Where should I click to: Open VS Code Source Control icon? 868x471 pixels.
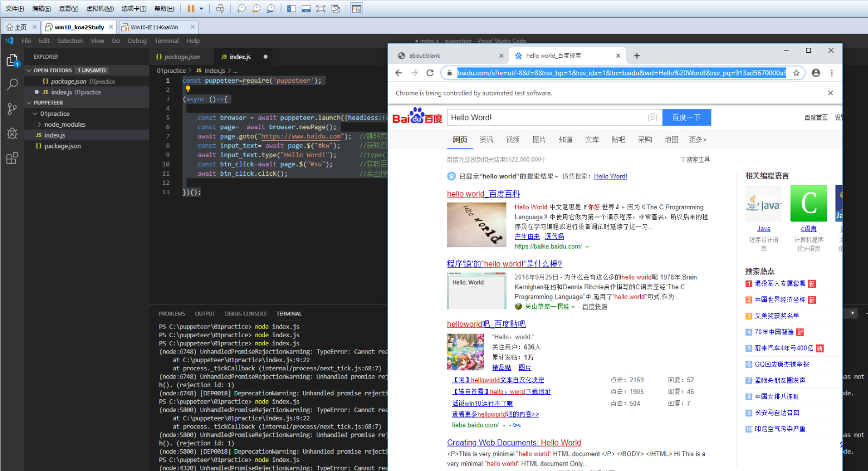point(12,109)
